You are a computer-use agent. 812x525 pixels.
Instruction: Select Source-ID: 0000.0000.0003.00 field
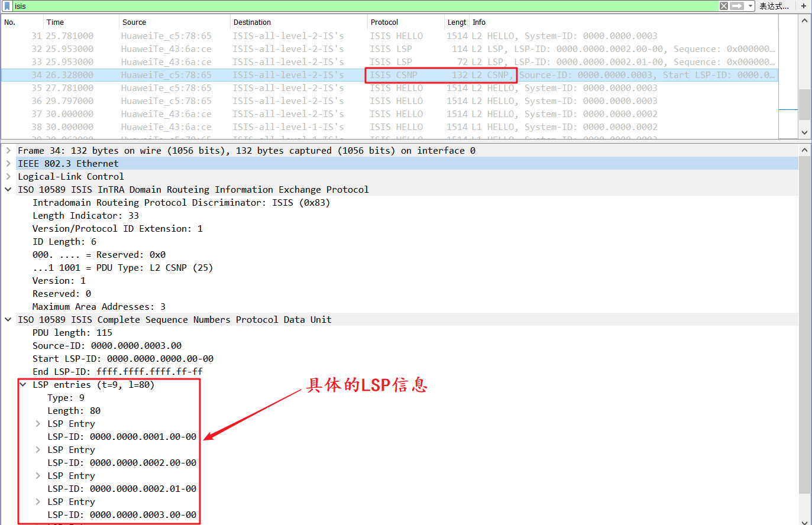[x=107, y=346]
